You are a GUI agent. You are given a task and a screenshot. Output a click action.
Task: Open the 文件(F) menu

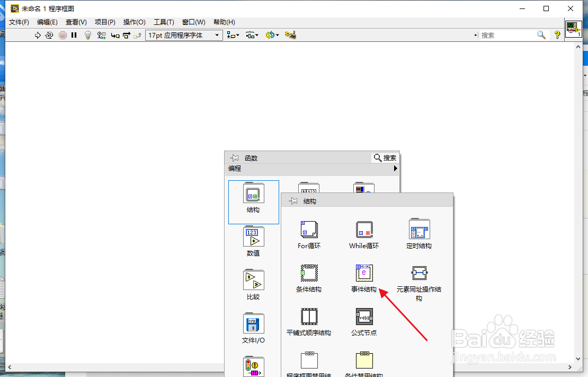[19, 22]
